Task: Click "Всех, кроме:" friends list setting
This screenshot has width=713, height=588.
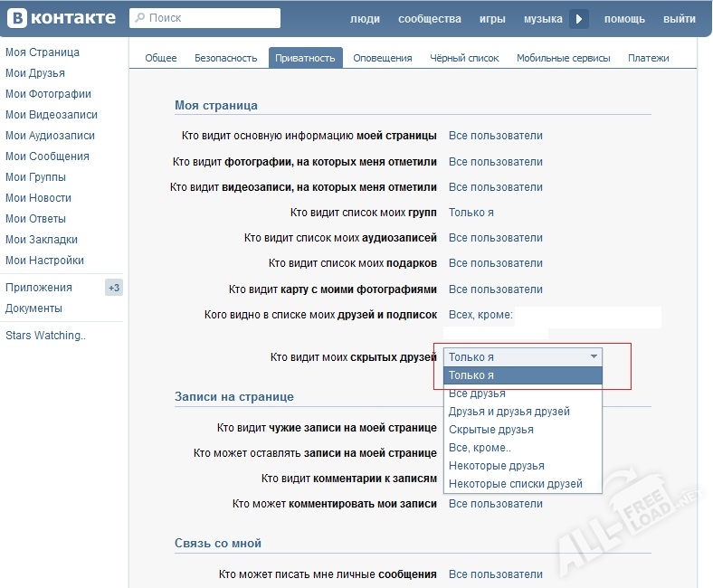Action: pyautogui.click(x=480, y=315)
